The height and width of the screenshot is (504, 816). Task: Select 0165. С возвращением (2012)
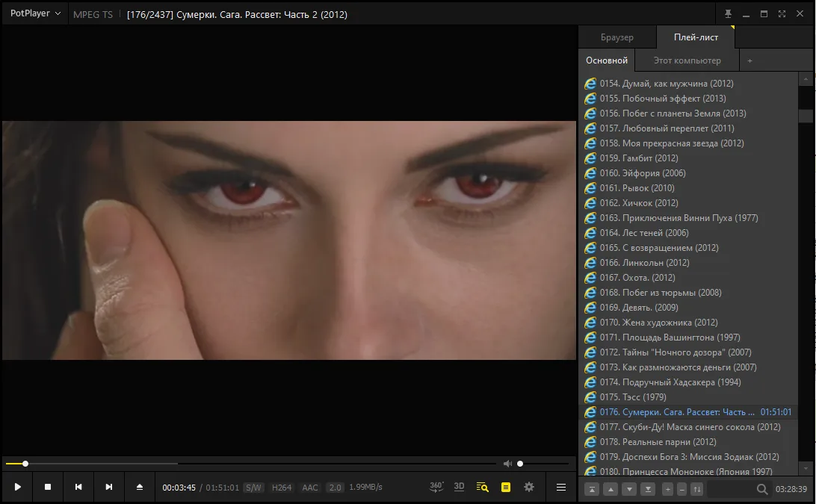coord(687,248)
